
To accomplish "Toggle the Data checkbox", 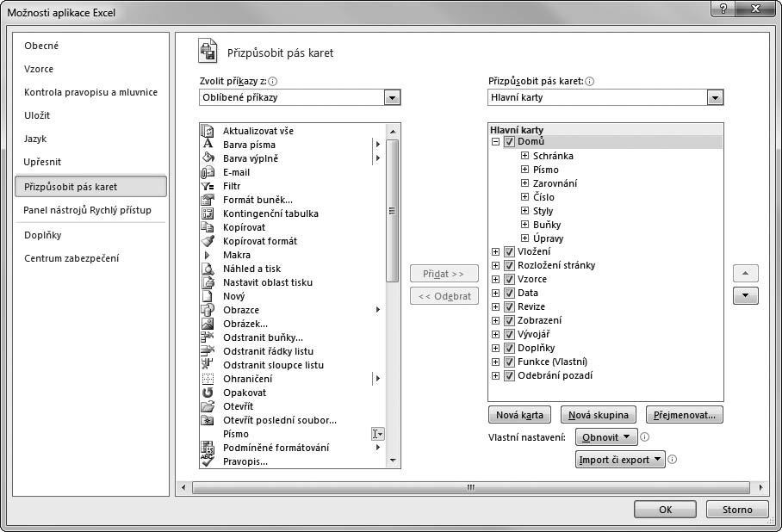I will (x=509, y=294).
